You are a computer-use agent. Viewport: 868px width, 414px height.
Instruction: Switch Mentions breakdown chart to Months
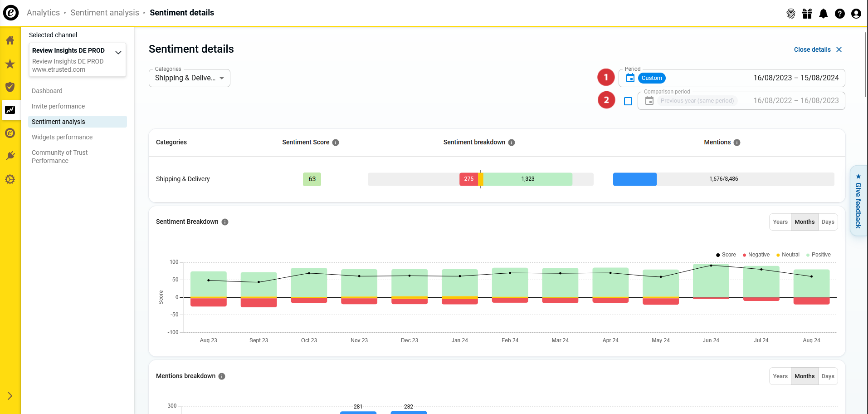pos(805,376)
